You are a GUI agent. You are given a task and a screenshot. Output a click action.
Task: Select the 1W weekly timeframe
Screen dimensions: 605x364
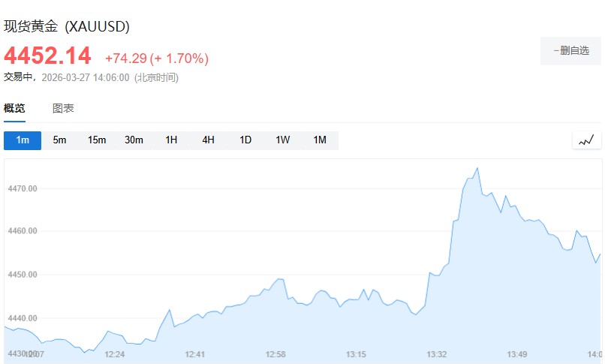coord(282,140)
